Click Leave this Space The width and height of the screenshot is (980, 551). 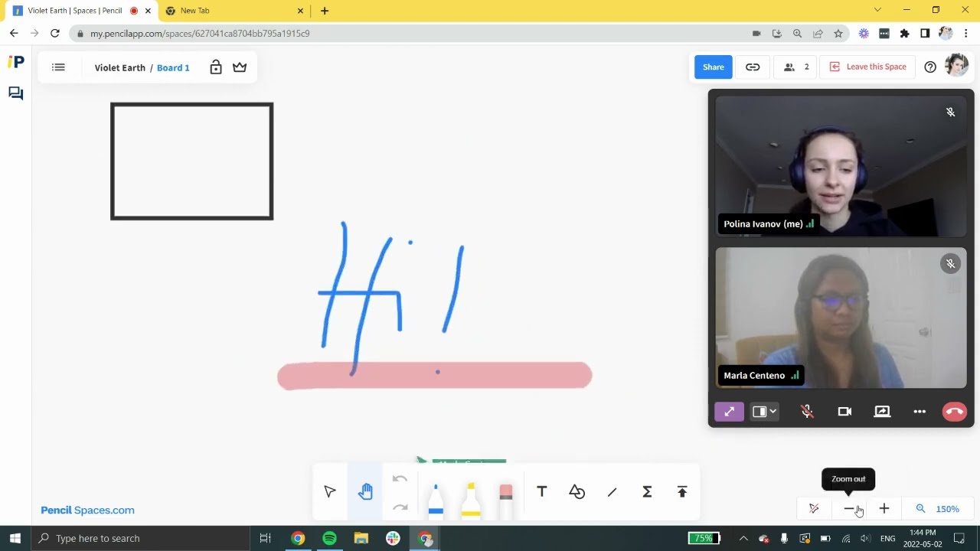tap(868, 67)
